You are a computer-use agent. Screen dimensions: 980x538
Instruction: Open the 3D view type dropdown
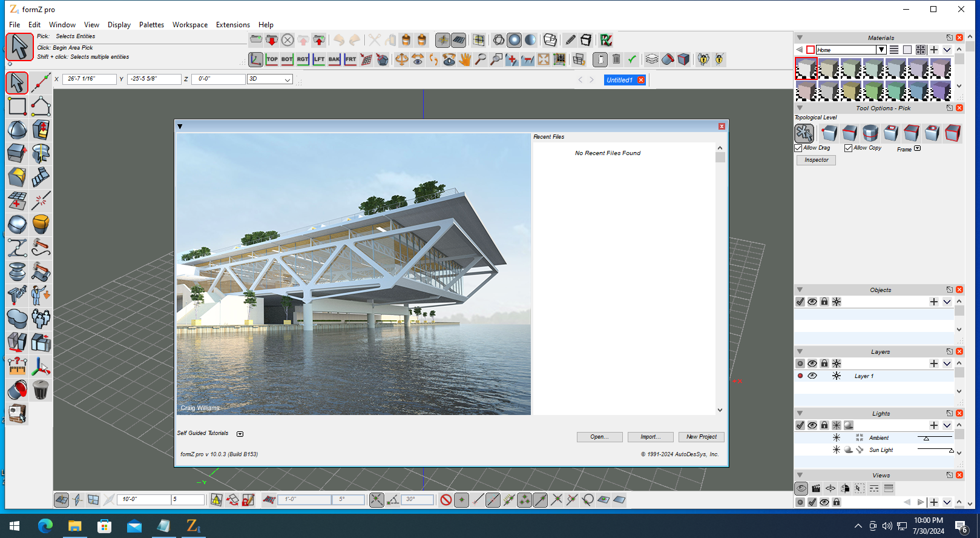coord(271,79)
